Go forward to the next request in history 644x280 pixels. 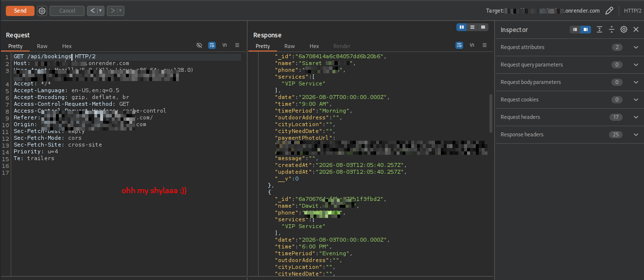pyautogui.click(x=112, y=11)
